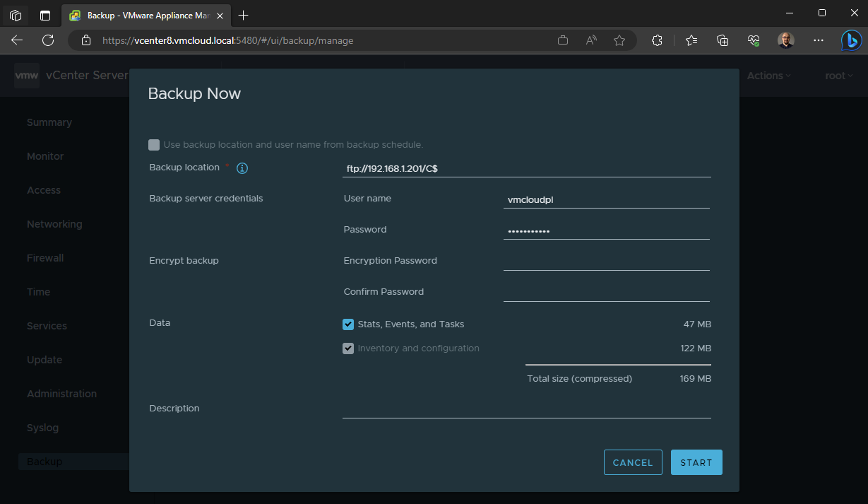Open the root user menu
The height and width of the screenshot is (504, 868).
(x=838, y=75)
